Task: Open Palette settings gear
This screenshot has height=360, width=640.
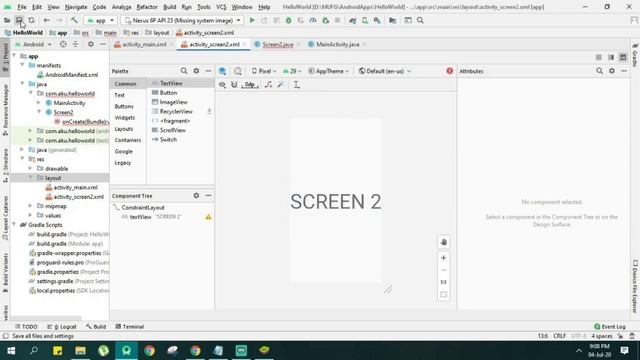Action: [x=196, y=71]
